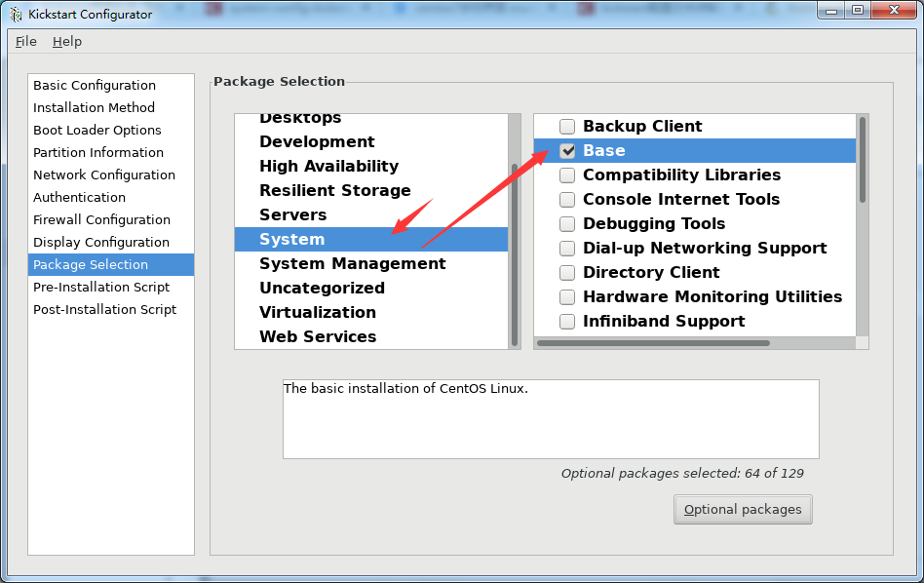This screenshot has height=583, width=924.
Task: Select Authentication in the sidebar
Action: (x=111, y=198)
